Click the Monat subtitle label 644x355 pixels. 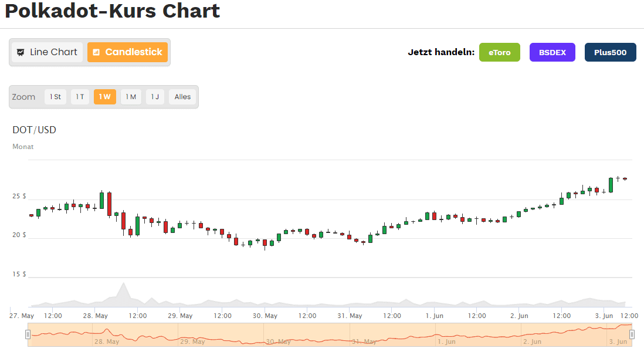pyautogui.click(x=23, y=147)
